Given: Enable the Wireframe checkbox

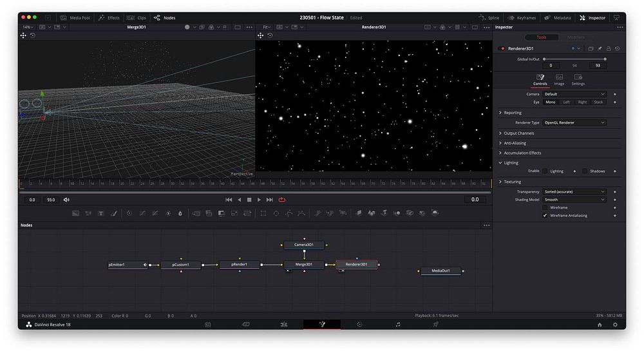Looking at the screenshot, I should click(x=545, y=207).
